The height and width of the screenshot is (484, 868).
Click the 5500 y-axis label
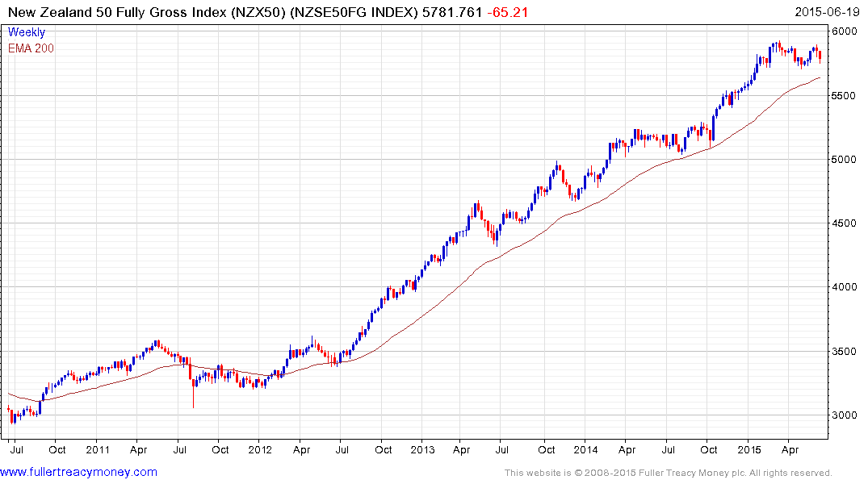pos(844,96)
